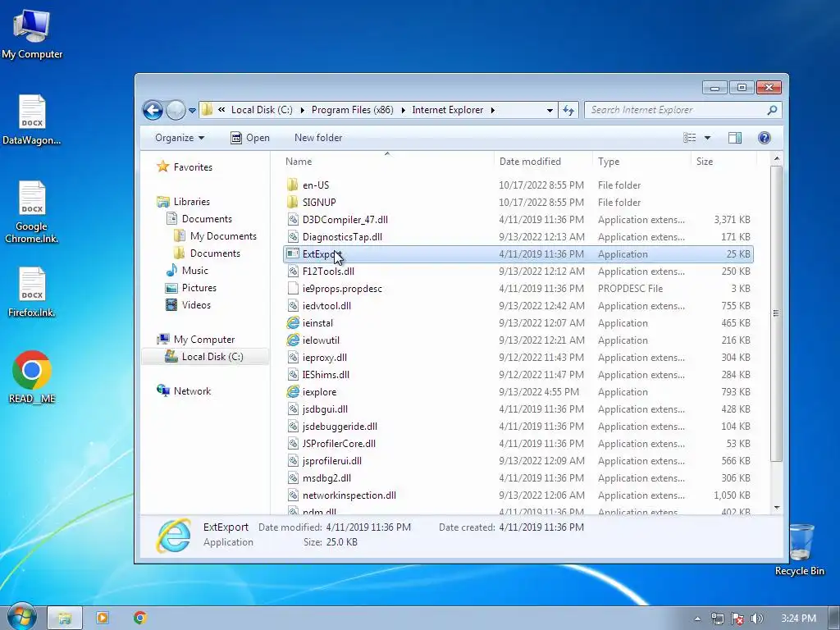This screenshot has width=840, height=630.
Task: Sort by Date modified column header
Action: click(530, 162)
